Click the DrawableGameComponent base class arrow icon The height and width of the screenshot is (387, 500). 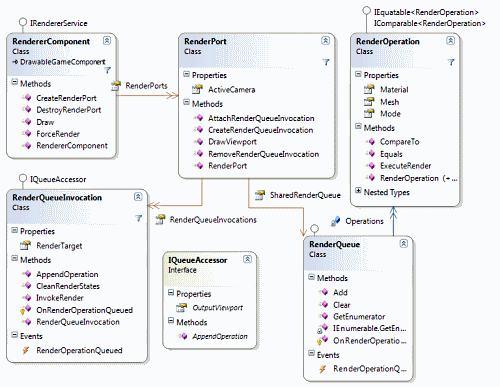point(15,62)
